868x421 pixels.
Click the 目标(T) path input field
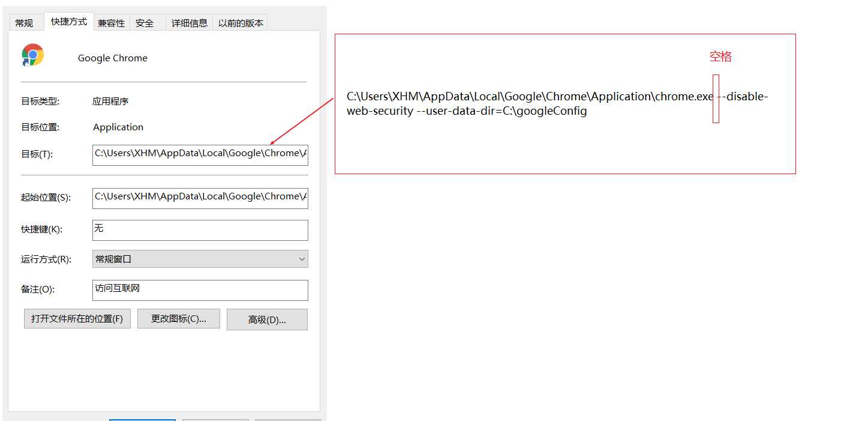200,154
